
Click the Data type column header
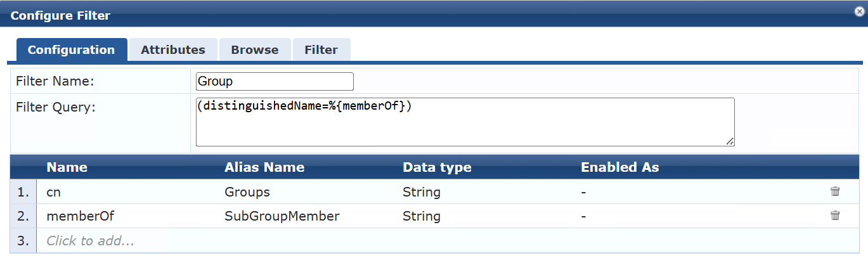[x=437, y=167]
